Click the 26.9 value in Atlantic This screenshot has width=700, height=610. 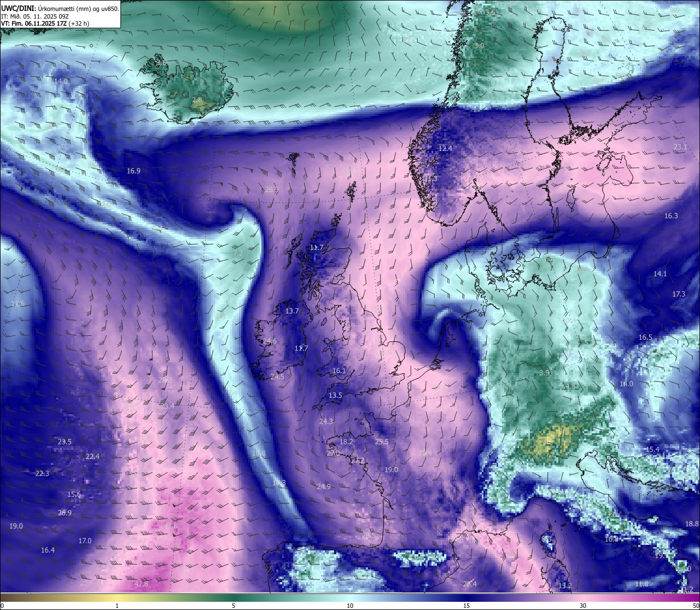point(65,513)
